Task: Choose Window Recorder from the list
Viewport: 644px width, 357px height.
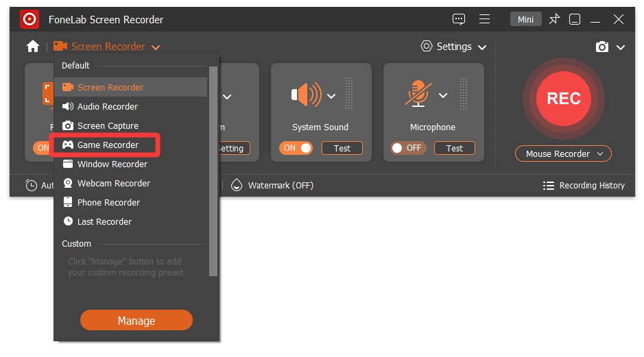Action: coord(130,164)
